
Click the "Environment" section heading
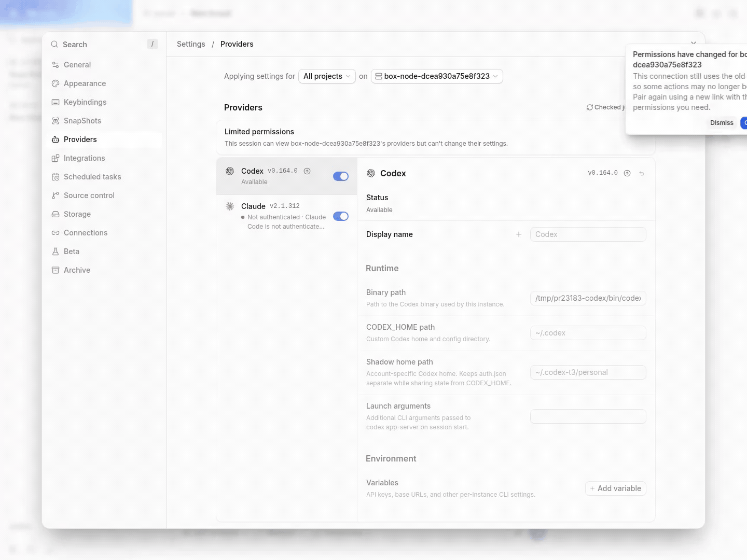(391, 458)
